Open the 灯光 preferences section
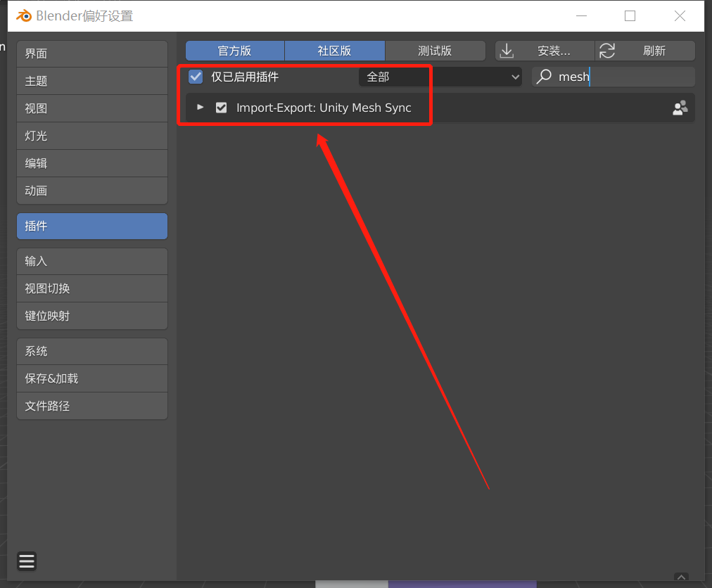Screen dimensions: 712x588 click(91, 136)
